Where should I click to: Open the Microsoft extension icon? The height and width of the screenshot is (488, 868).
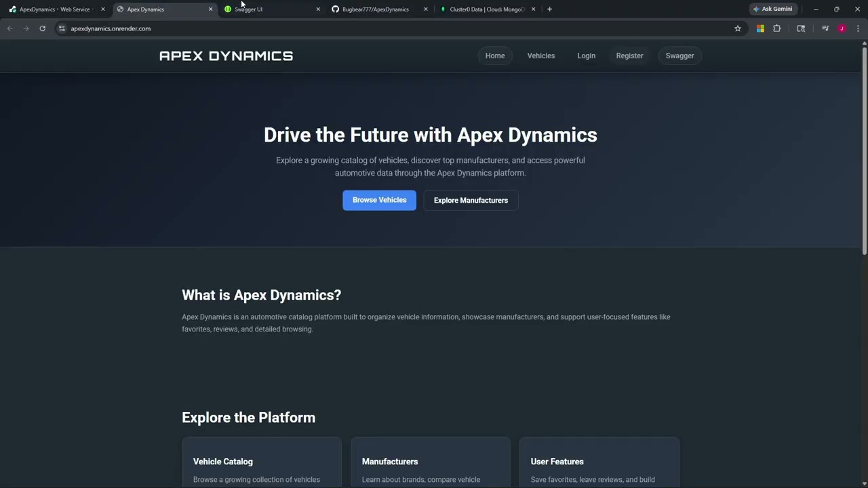[x=760, y=28]
